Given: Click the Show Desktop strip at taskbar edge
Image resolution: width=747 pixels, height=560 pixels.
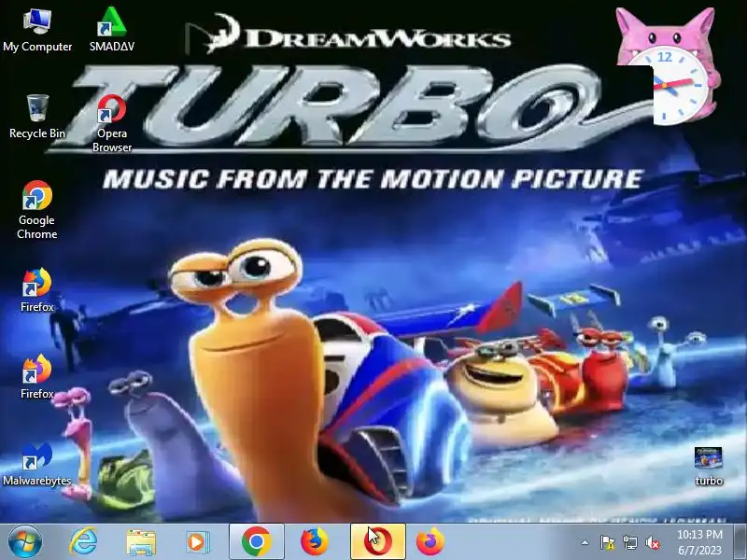Looking at the screenshot, I should (x=740, y=541).
